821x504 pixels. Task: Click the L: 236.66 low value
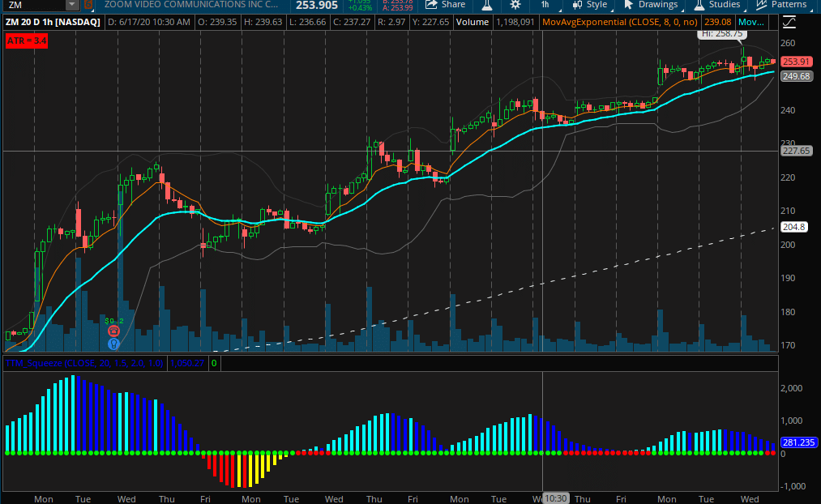(x=307, y=22)
